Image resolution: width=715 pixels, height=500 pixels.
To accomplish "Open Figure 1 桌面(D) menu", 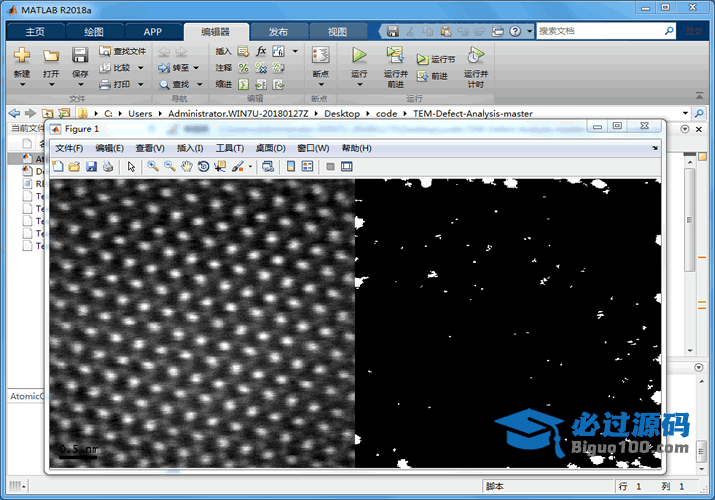I will (270, 148).
